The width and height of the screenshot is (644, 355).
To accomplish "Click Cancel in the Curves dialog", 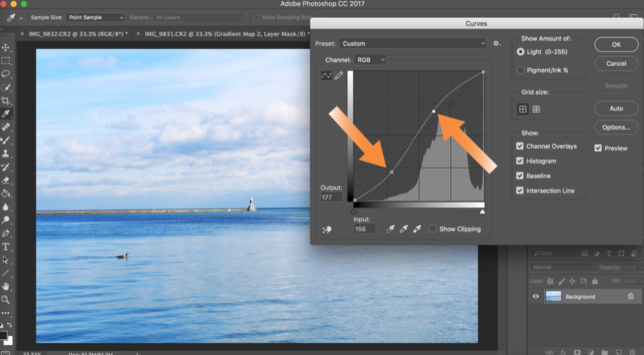I will (x=616, y=64).
